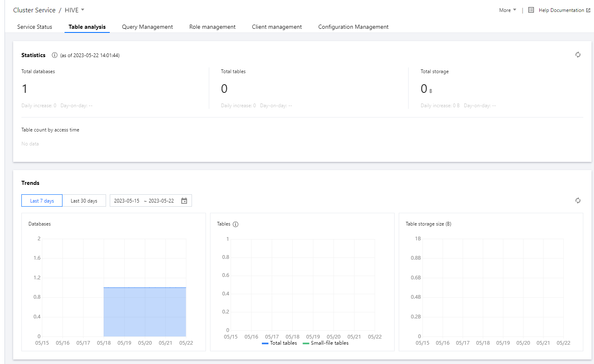This screenshot has height=364, width=594.
Task: Open the date range calendar icon
Action: (184, 201)
